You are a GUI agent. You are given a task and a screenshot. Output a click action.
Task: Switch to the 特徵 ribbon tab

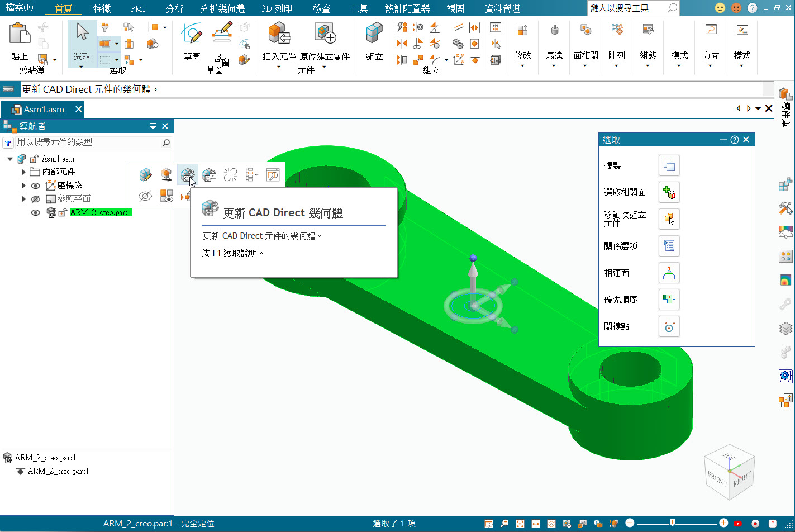(x=102, y=8)
